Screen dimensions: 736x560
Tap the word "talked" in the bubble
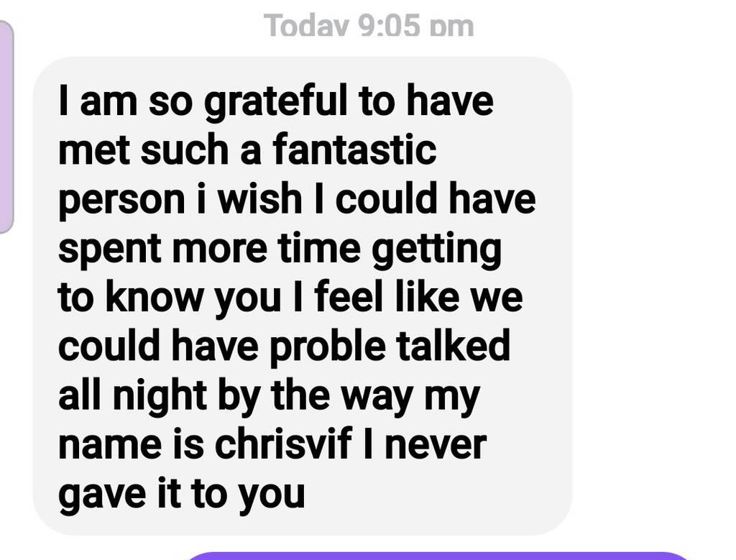point(454,345)
